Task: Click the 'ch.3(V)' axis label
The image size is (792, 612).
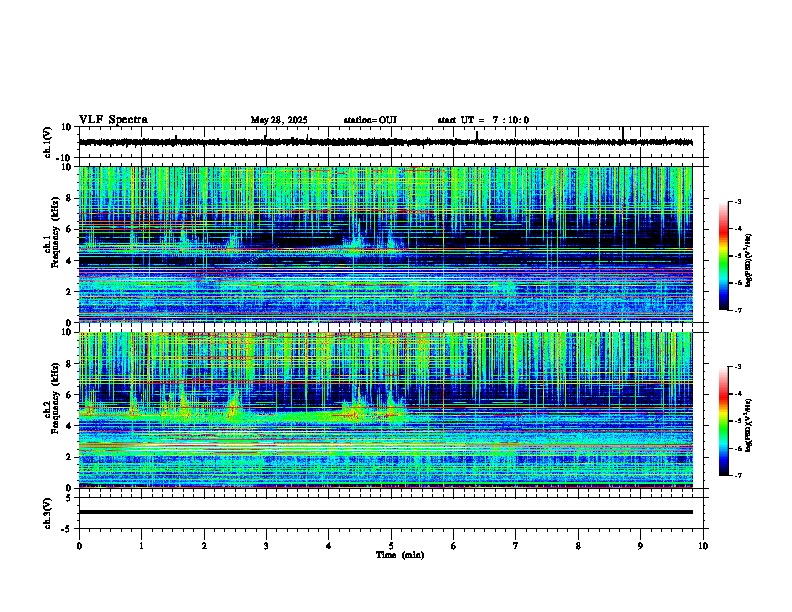Action: [47, 513]
